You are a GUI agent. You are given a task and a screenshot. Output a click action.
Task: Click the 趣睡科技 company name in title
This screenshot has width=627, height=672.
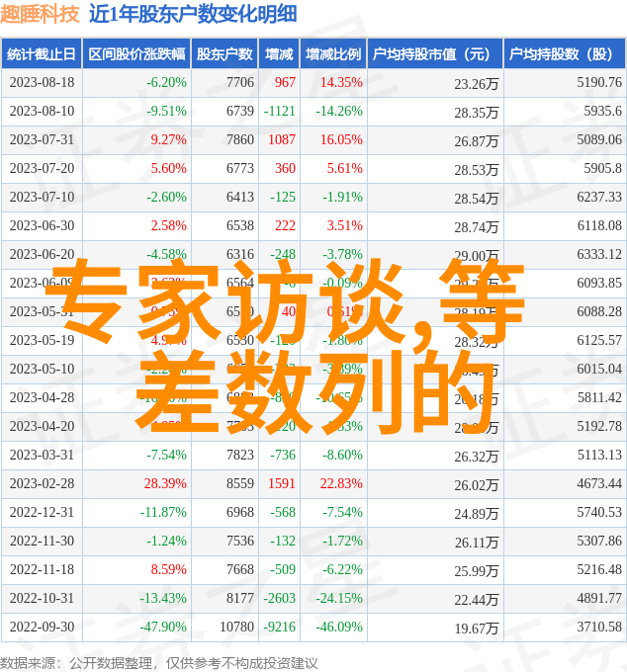click(x=40, y=14)
